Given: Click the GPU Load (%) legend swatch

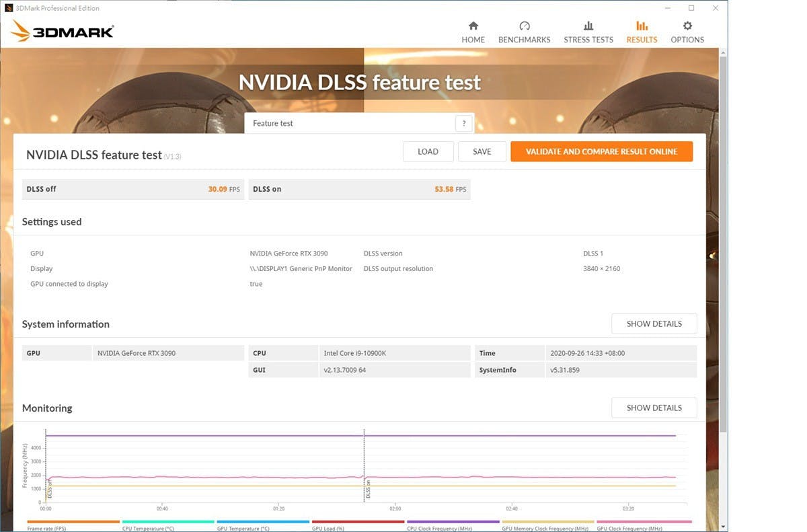Looking at the screenshot, I should [358, 521].
